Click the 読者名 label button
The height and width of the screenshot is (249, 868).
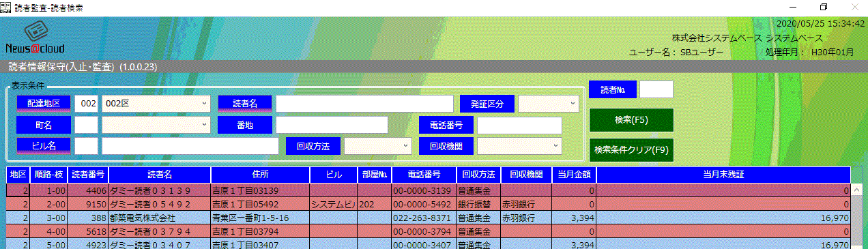245,104
